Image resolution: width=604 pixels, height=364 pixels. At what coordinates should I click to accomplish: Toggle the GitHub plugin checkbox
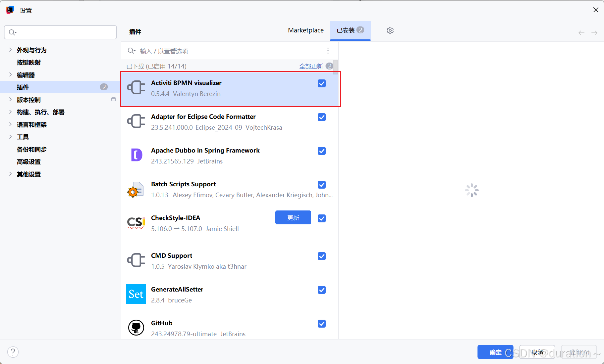pyautogui.click(x=322, y=324)
